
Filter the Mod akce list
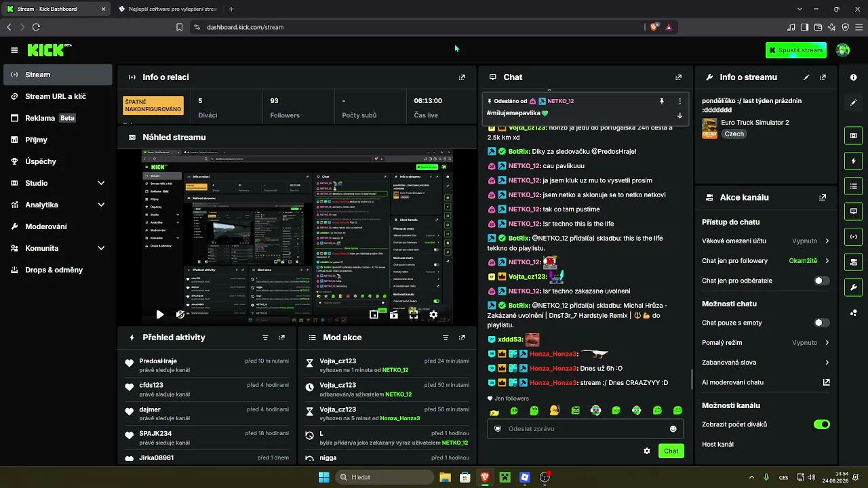(446, 338)
